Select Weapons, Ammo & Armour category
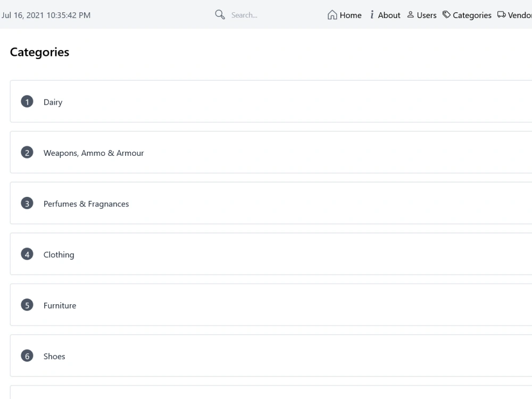Viewport: 532px width, 399px height. (x=94, y=153)
